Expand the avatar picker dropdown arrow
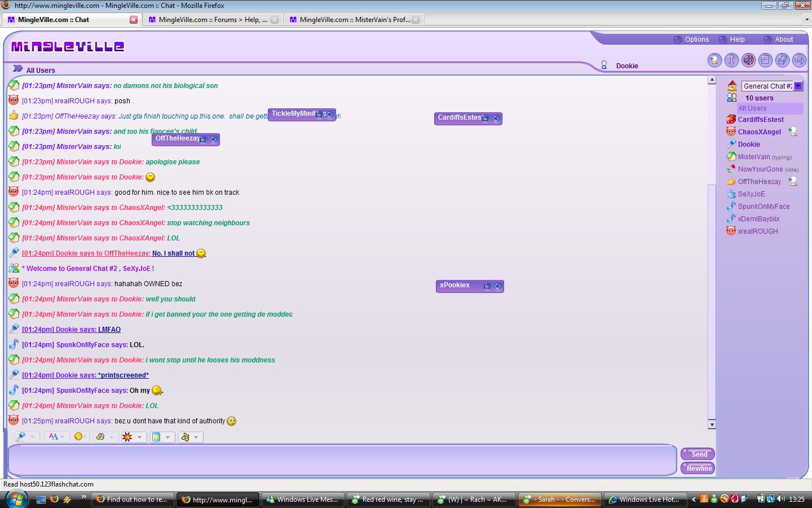The height and width of the screenshot is (508, 812). [x=33, y=437]
